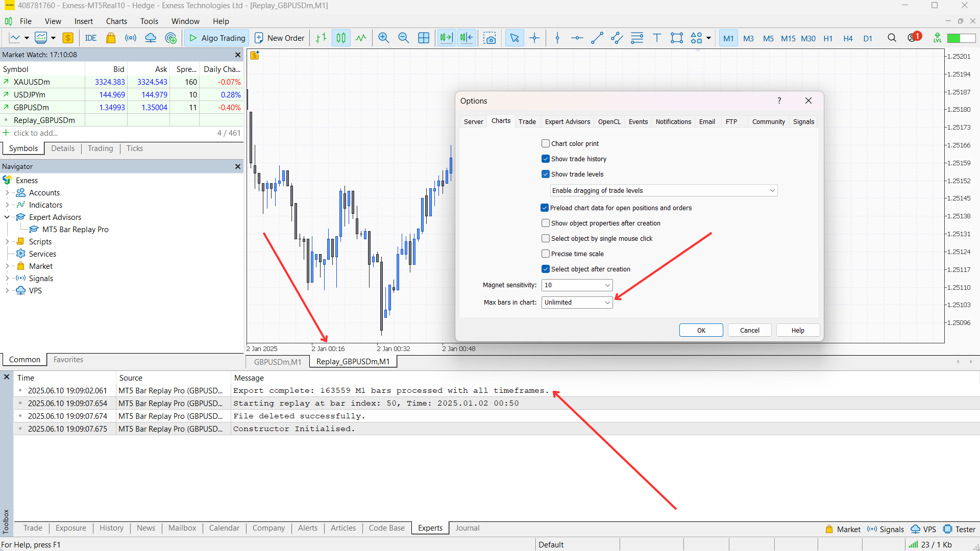Click the tile windows grid icon
This screenshot has height=551, width=980.
(424, 38)
